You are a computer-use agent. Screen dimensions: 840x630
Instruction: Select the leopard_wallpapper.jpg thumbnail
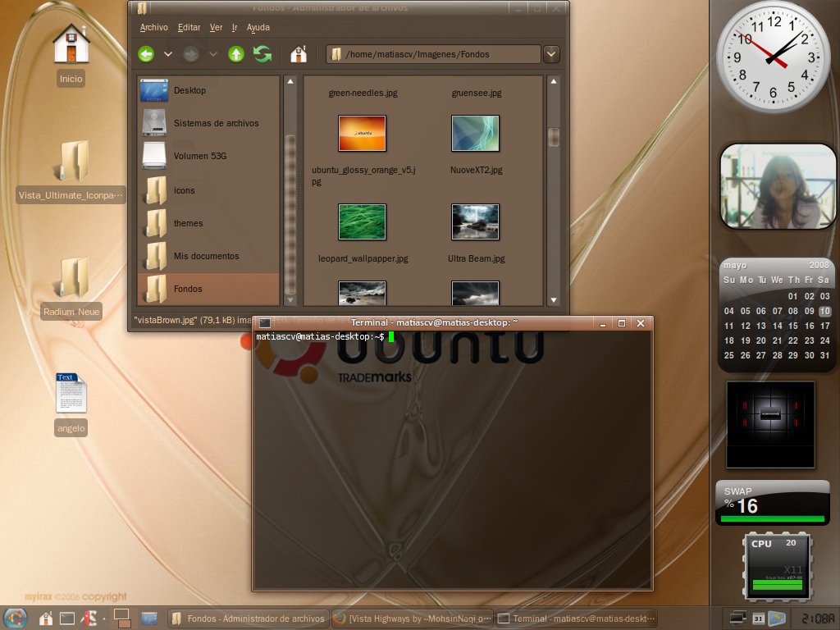[362, 221]
